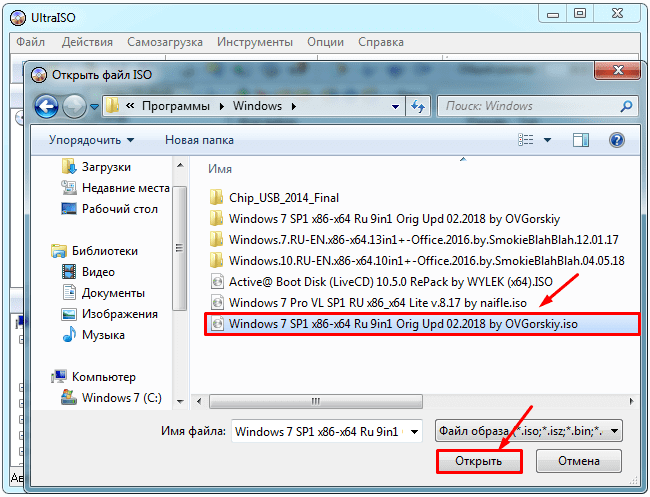Click the navigation pane vertical scrollbar thumb
This screenshot has height=497, width=650.
click(179, 248)
